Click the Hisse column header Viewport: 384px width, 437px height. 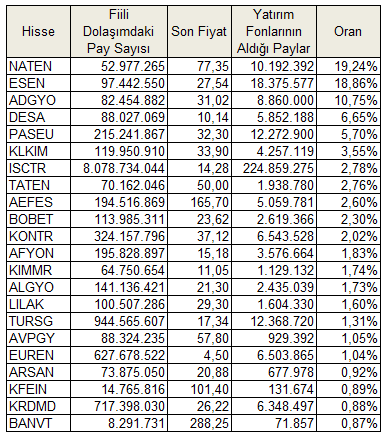tap(38, 31)
